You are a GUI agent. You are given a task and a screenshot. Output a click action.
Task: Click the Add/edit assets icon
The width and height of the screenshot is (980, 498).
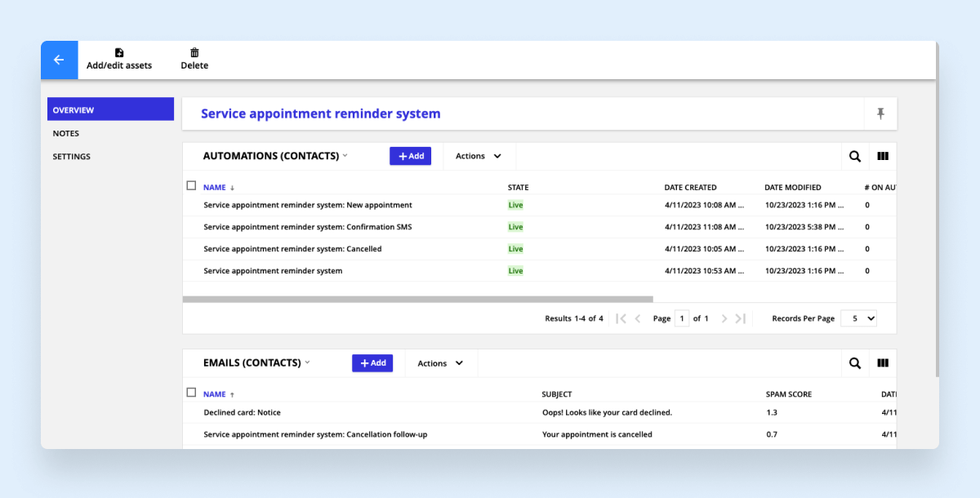[119, 53]
